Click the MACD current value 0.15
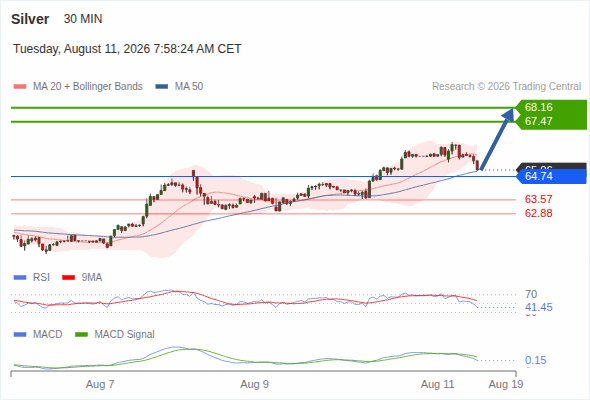Screen dimensions: 590x400 click(535, 360)
